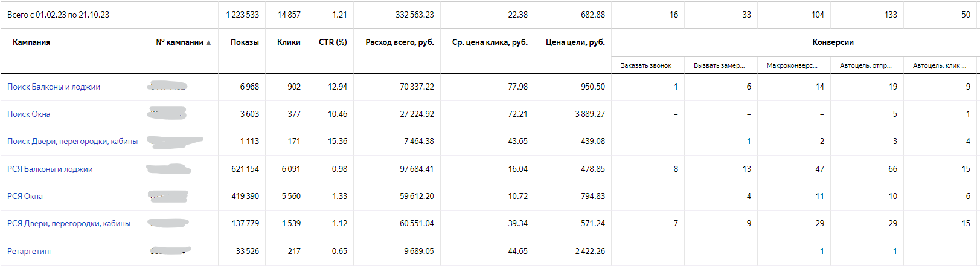Click the CTR (%) column header
The height and width of the screenshot is (271, 980).
pos(333,42)
